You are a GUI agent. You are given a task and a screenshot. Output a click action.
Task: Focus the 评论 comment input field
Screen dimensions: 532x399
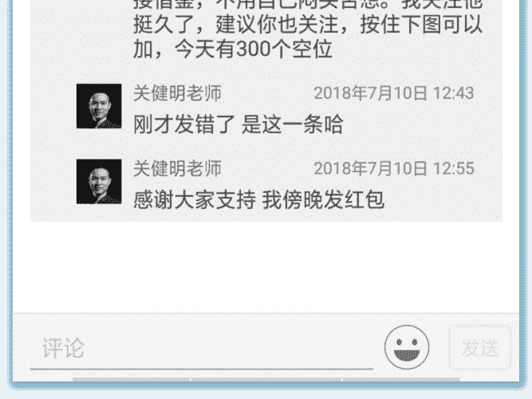point(202,348)
